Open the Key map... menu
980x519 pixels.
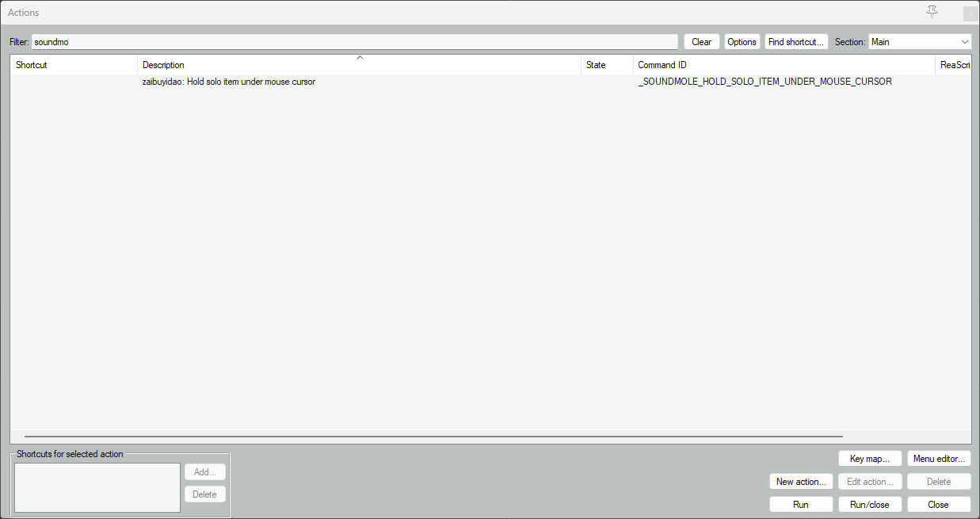coord(870,459)
